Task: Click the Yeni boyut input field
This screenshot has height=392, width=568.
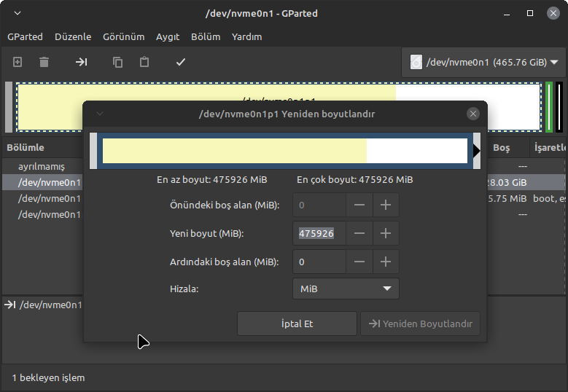Action: (319, 233)
